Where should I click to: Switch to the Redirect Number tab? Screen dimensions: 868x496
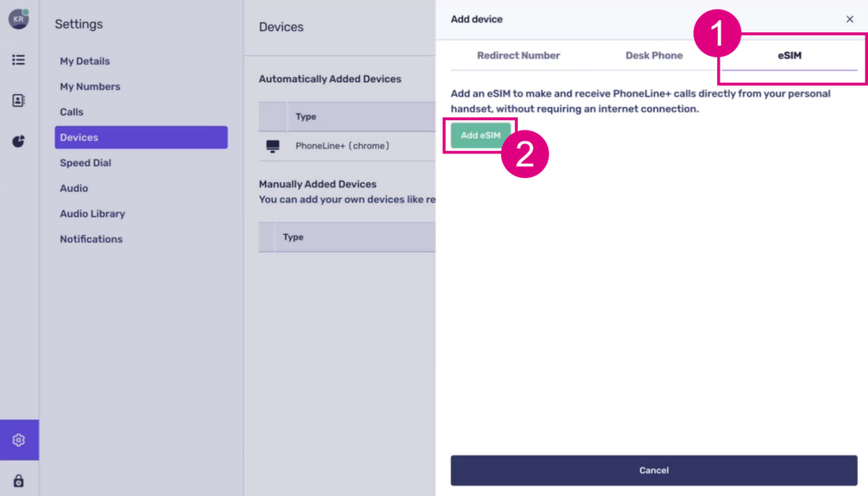(x=518, y=56)
